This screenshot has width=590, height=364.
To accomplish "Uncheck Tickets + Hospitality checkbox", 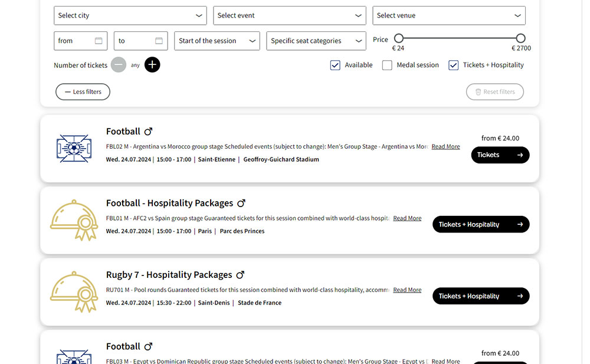I will click(x=453, y=65).
